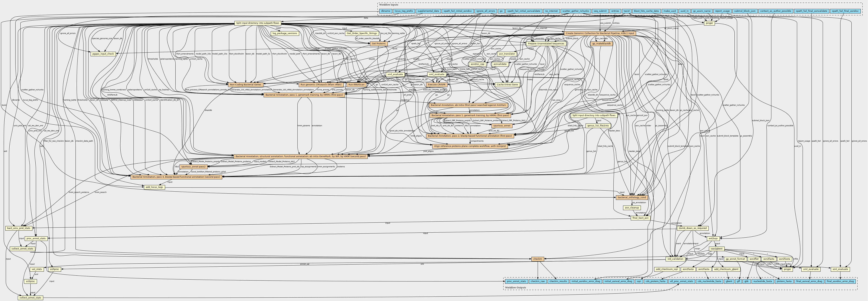Click the asnvalidate step node

(500, 64)
